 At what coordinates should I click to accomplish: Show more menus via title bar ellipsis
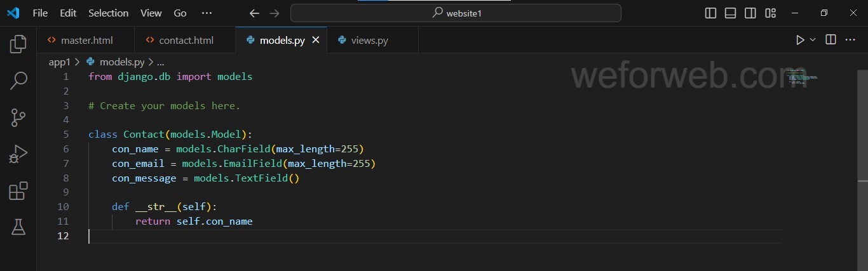[x=207, y=13]
